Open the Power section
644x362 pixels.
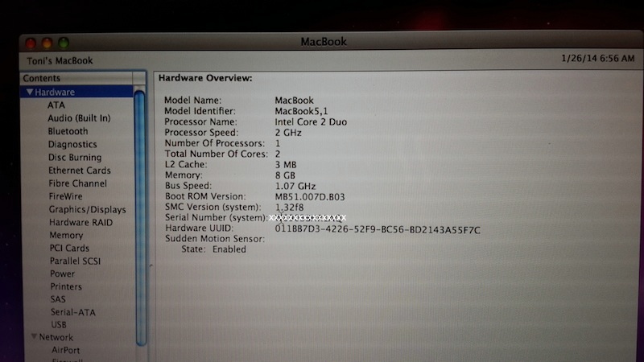point(62,274)
